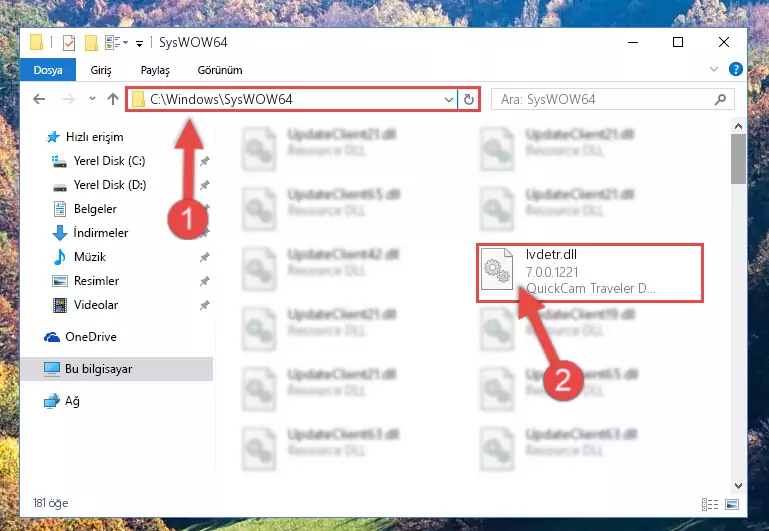Click the pin icon next to Yerel Disk (D:)
The height and width of the screenshot is (531, 769).
205,185
